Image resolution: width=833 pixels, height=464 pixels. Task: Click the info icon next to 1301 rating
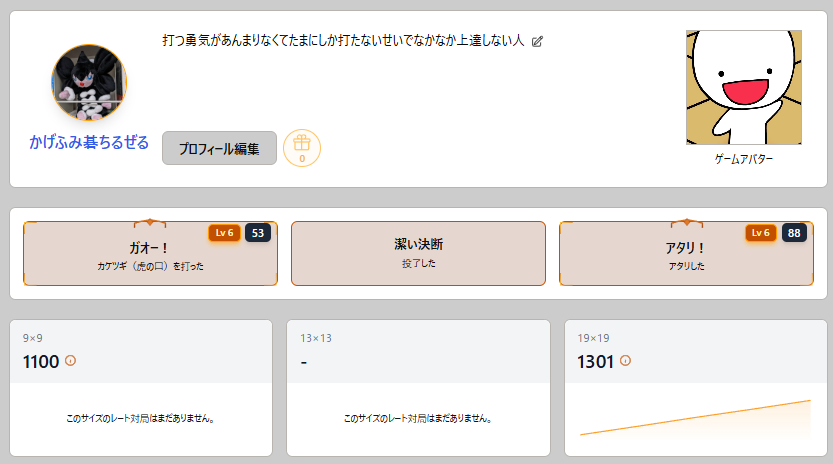tap(625, 361)
